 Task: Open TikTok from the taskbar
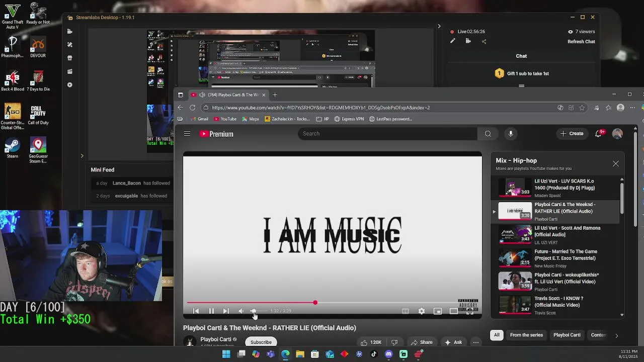point(374,354)
